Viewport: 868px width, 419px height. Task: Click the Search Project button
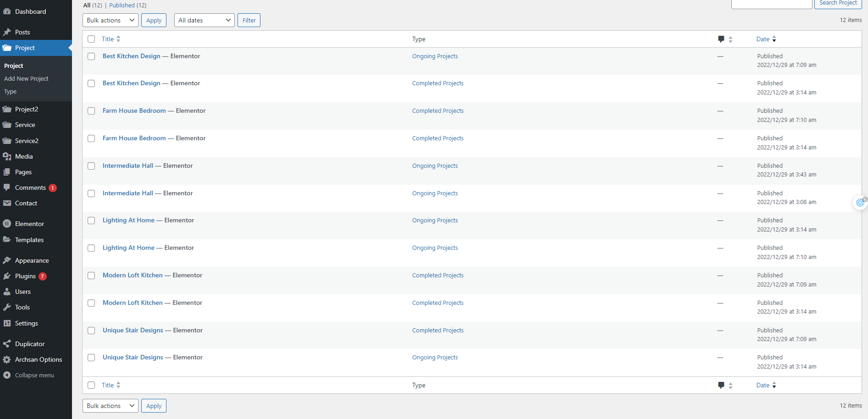[x=838, y=3]
